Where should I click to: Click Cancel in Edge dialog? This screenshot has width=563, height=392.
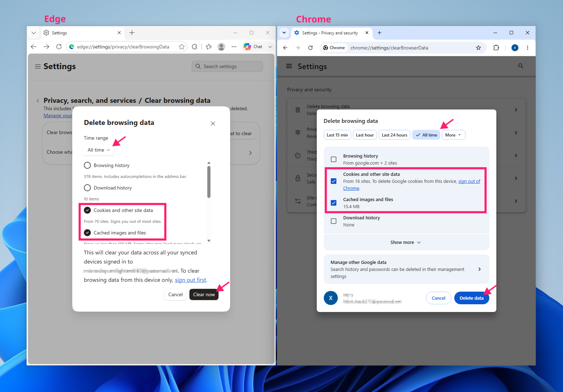(x=175, y=294)
